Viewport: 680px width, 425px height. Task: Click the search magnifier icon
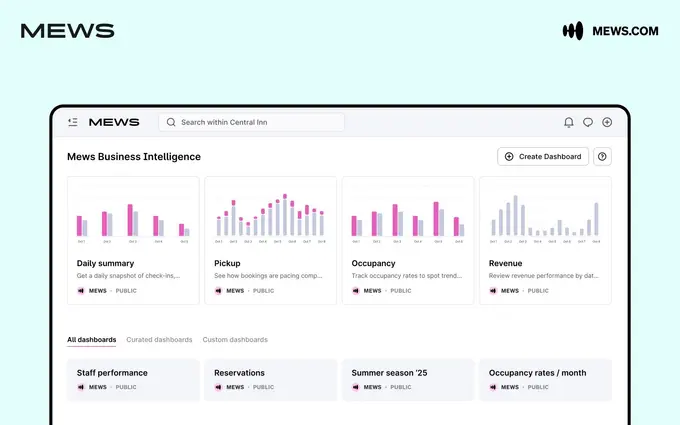pos(171,122)
